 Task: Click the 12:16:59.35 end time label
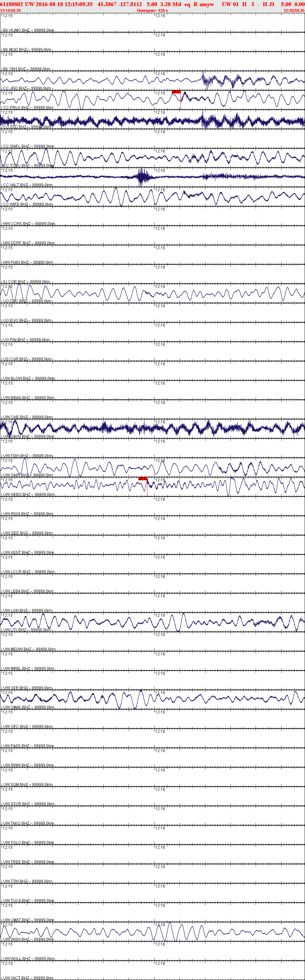294,11
